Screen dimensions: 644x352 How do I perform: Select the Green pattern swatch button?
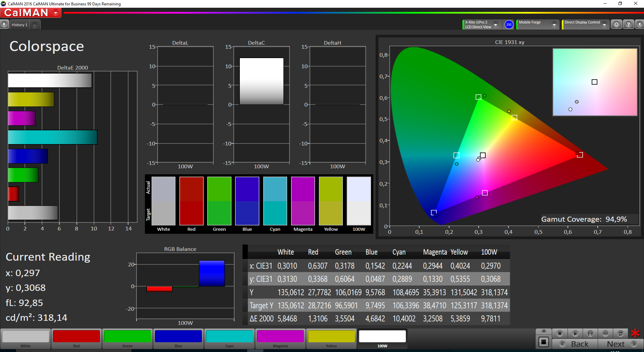click(127, 339)
